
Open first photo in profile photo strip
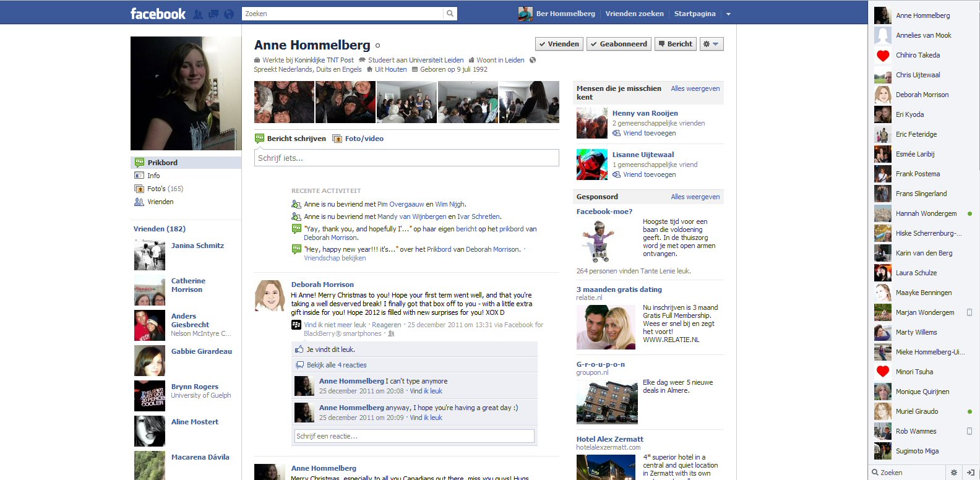[x=284, y=102]
